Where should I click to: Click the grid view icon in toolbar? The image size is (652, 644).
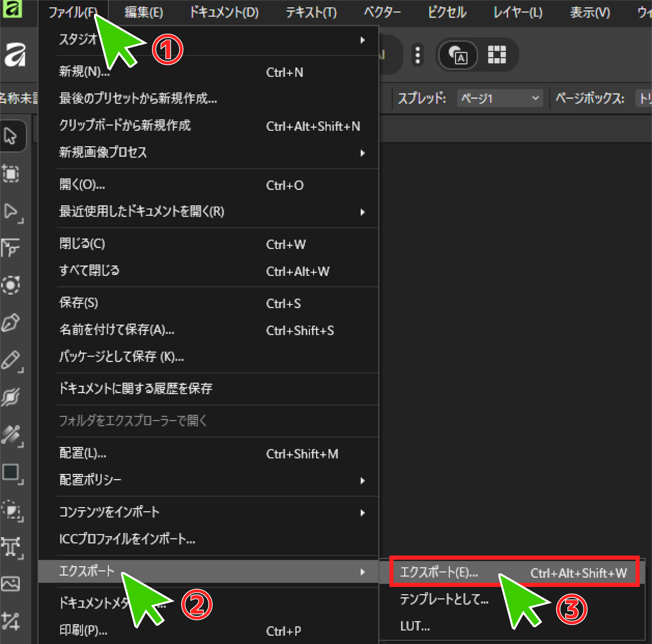(x=497, y=54)
